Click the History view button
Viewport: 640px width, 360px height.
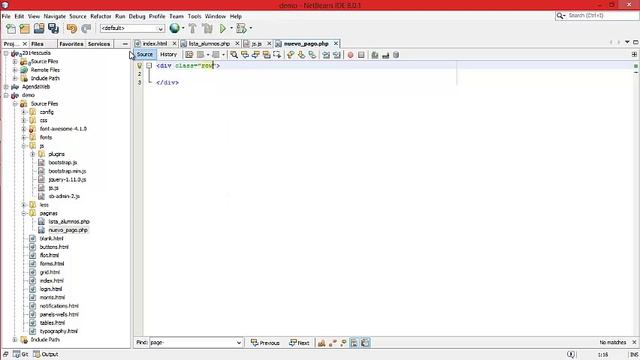click(168, 54)
